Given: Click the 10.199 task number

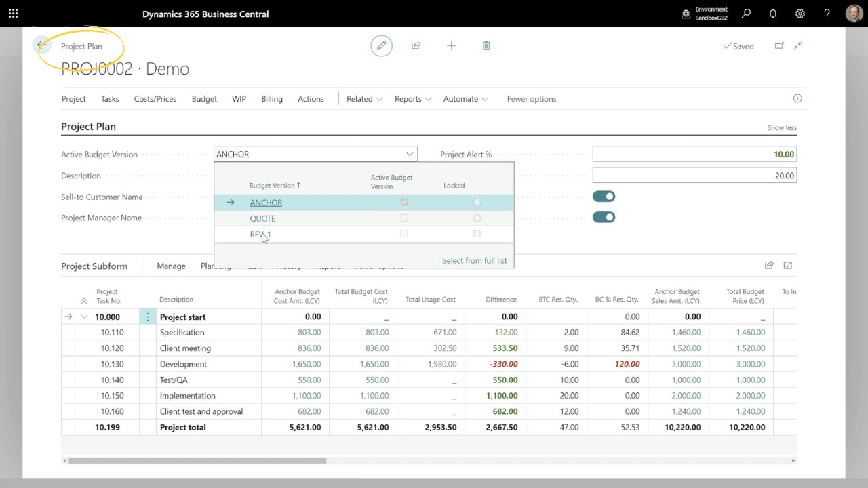Looking at the screenshot, I should [x=107, y=427].
